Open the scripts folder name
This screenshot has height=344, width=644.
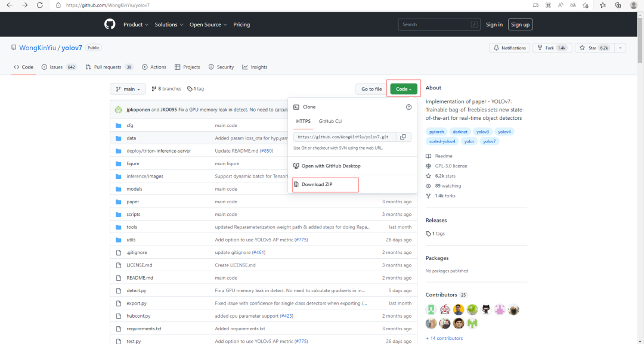pyautogui.click(x=134, y=215)
